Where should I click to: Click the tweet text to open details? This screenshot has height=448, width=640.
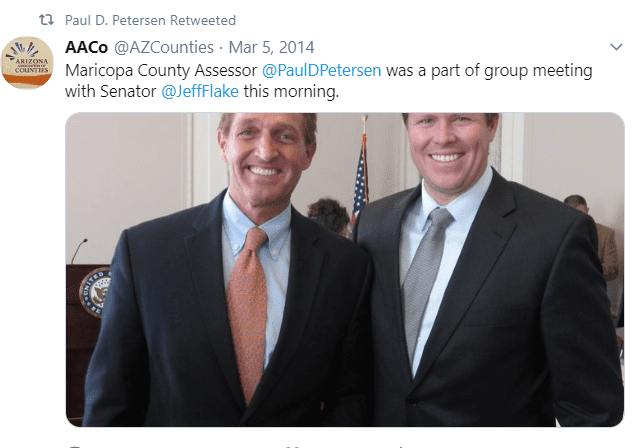point(329,81)
